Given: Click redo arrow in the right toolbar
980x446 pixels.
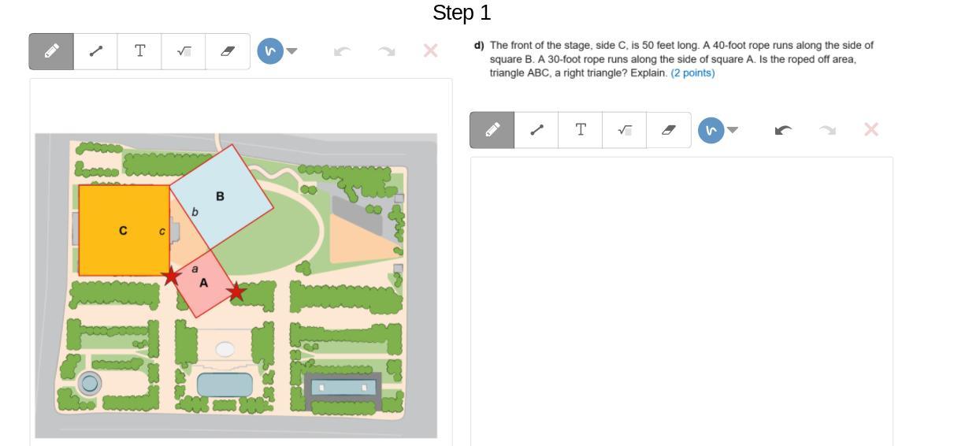Looking at the screenshot, I should point(827,130).
